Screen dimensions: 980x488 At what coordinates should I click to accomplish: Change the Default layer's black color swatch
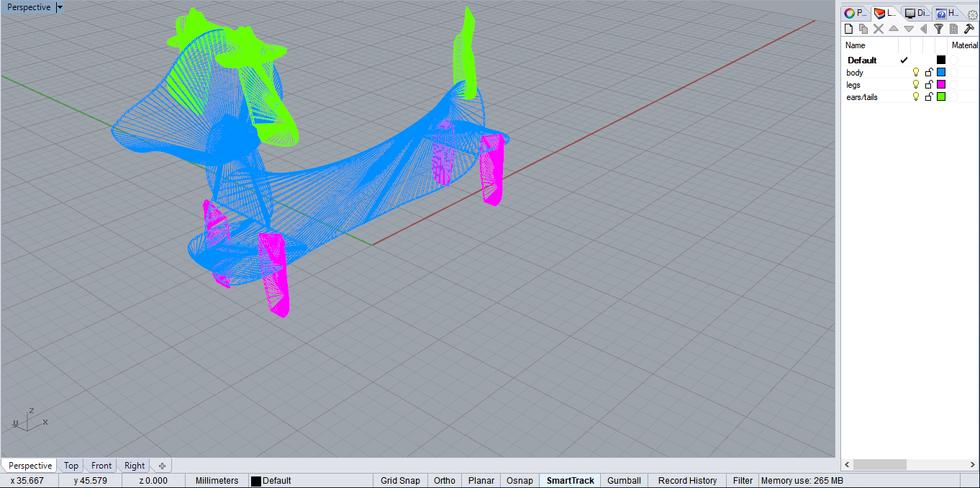940,60
